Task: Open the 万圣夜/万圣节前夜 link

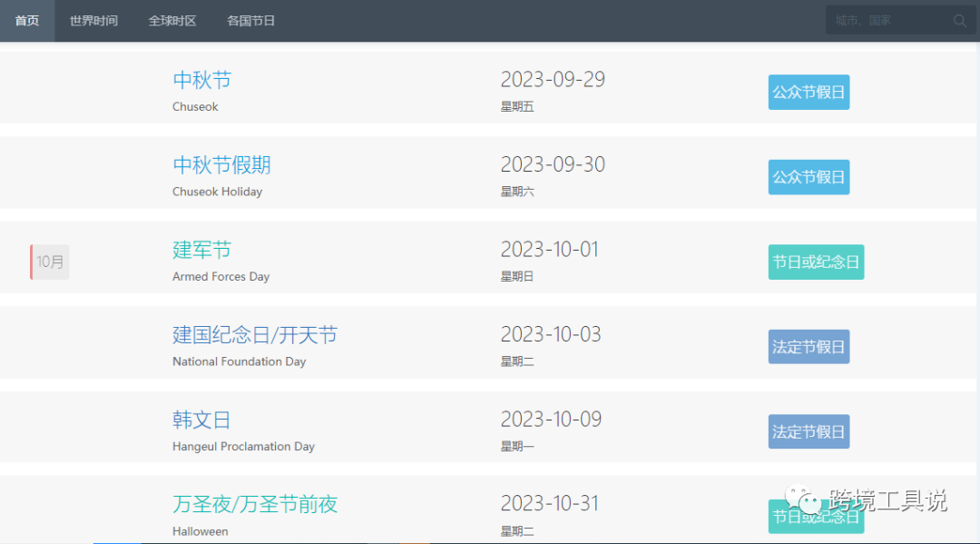Action: point(255,504)
